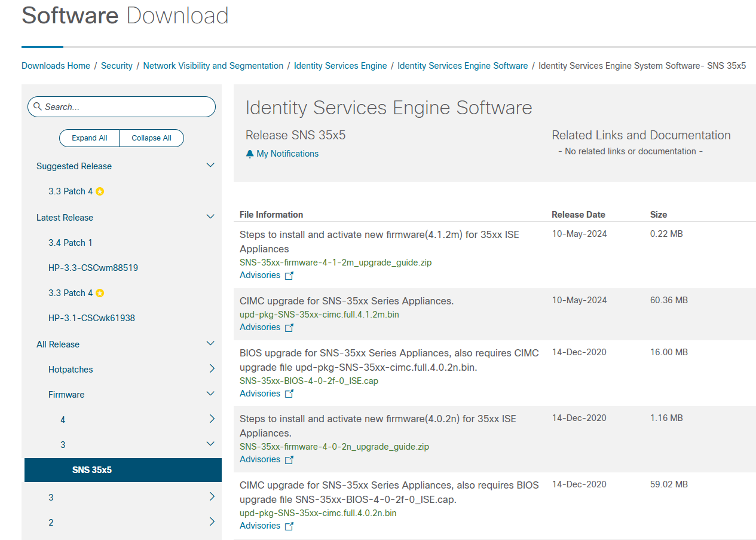Image resolution: width=756 pixels, height=540 pixels.
Task: Expand firmware version 4 subtree
Action: click(212, 419)
